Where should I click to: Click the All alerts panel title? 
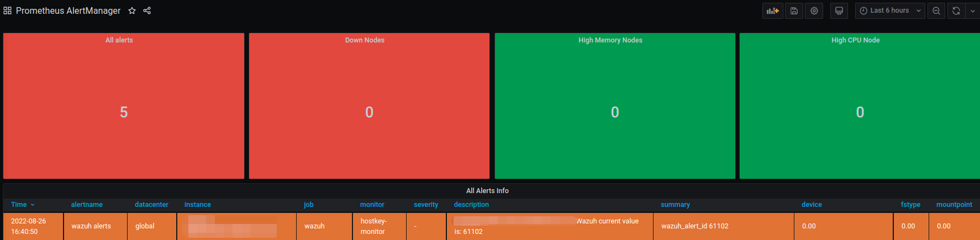(x=119, y=40)
